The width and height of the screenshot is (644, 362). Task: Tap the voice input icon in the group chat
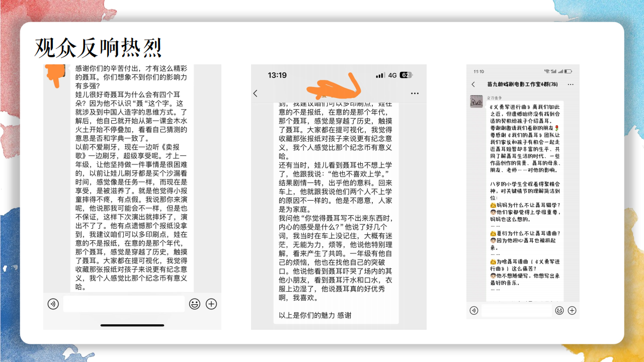pos(474,310)
